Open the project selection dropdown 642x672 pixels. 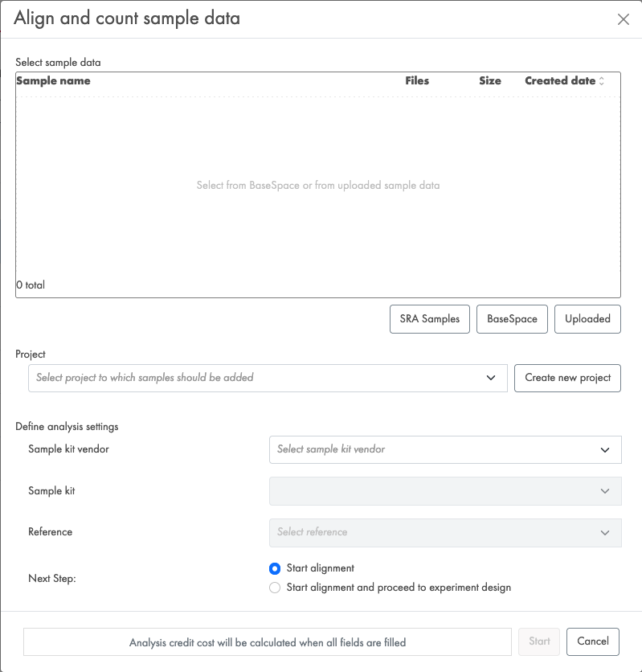pyautogui.click(x=268, y=378)
